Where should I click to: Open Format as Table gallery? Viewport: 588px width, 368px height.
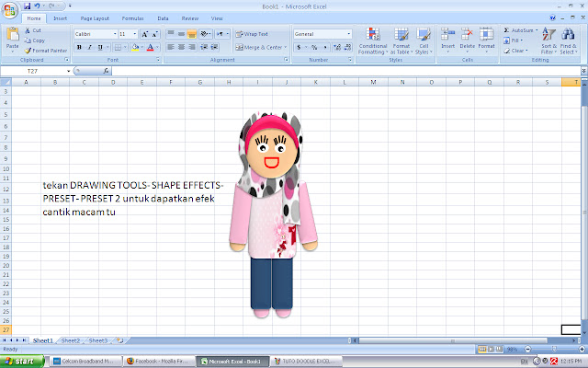[x=401, y=40]
